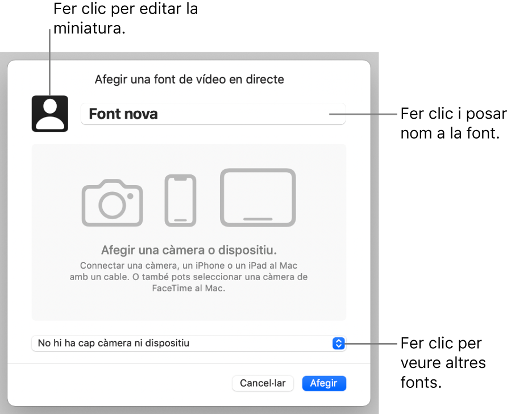The image size is (532, 414).
Task: Click inside the source name text box
Action: pos(213,114)
